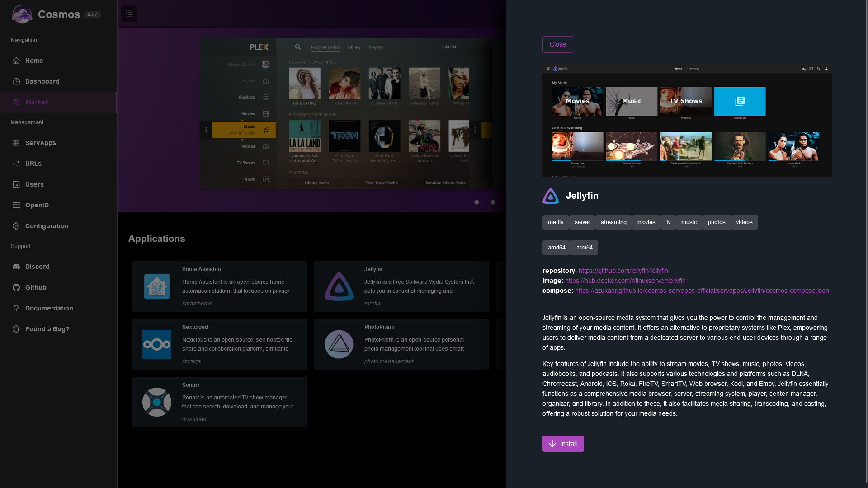The height and width of the screenshot is (488, 868).
Task: Open Configuration via the gear icon
Action: [x=16, y=226]
